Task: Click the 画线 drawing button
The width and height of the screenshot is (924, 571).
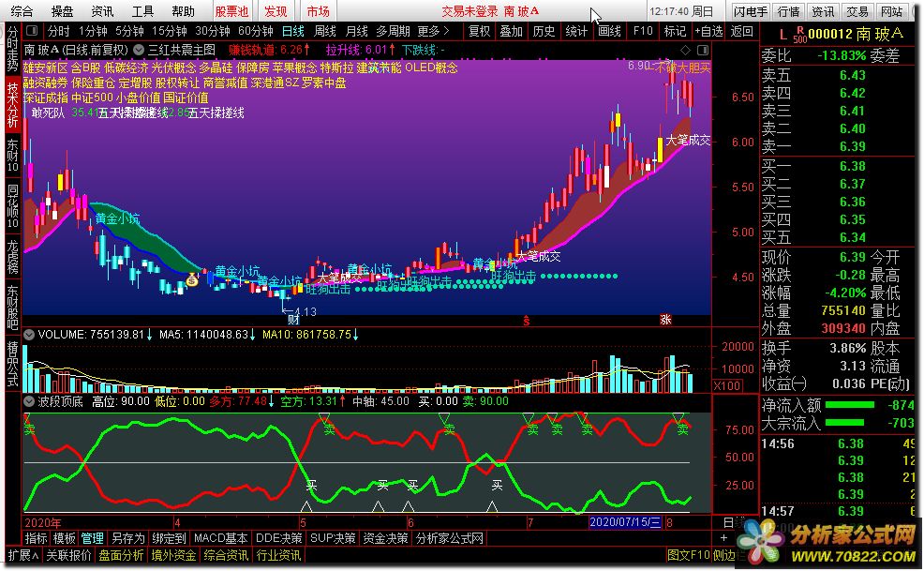Action: (609, 31)
